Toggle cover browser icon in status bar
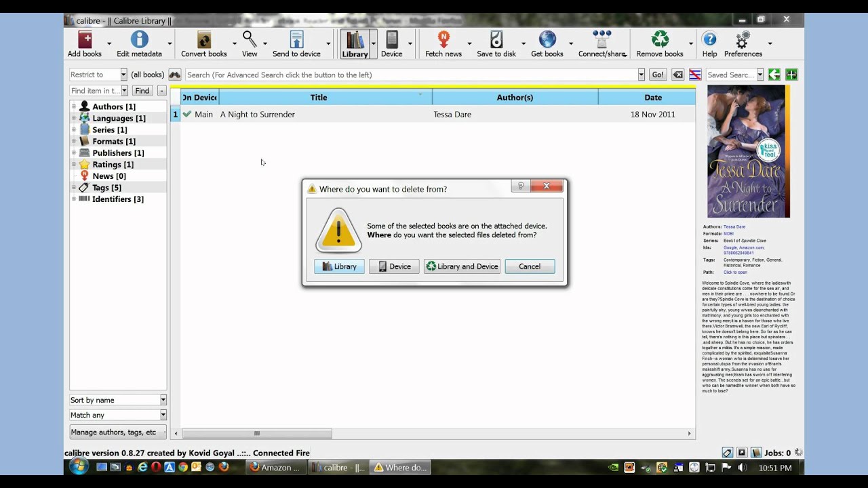The image size is (868, 488). pyautogui.click(x=742, y=453)
